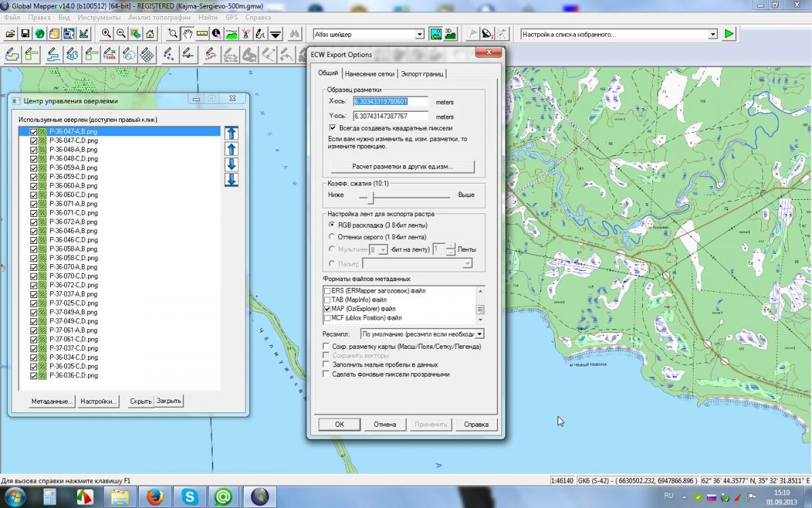The width and height of the screenshot is (812, 508).
Task: Open 'Настройка списка избранного' dropdown
Action: 713,34
